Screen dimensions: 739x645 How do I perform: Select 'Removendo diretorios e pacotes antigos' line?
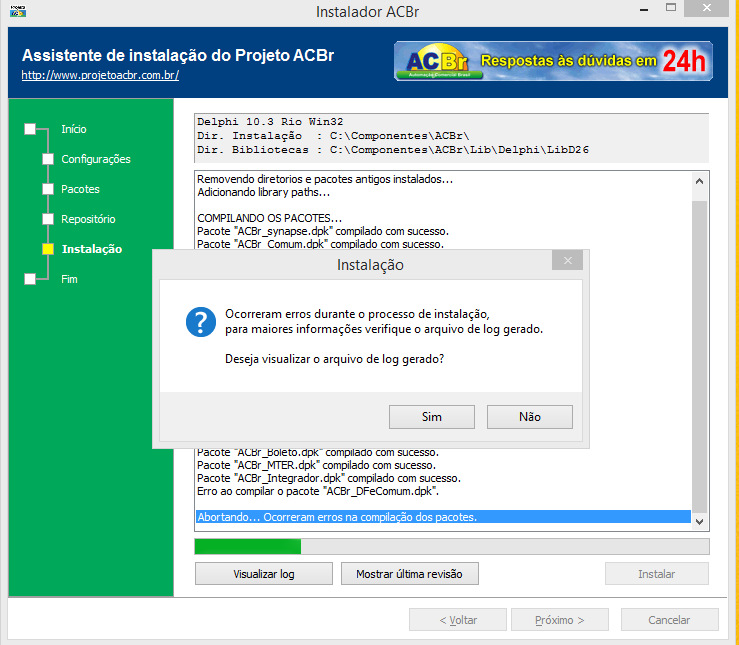click(325, 179)
